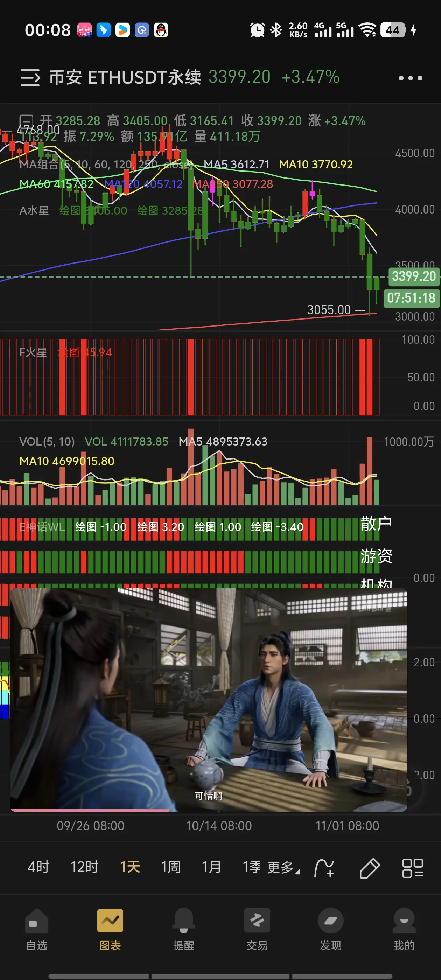Open the 我的 profile tab
441x980 pixels.
pyautogui.click(x=404, y=930)
